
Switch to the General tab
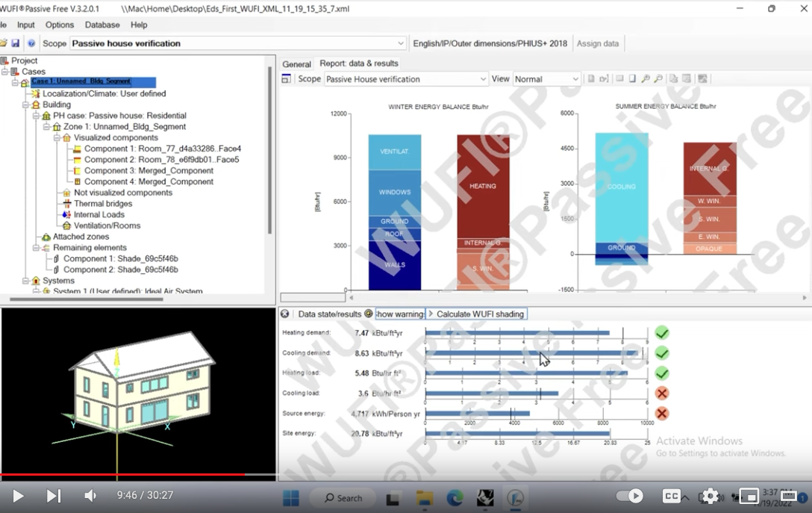click(x=296, y=64)
